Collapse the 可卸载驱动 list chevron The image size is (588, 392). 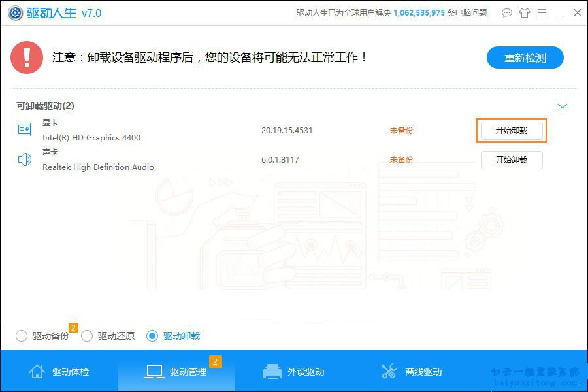[x=563, y=105]
